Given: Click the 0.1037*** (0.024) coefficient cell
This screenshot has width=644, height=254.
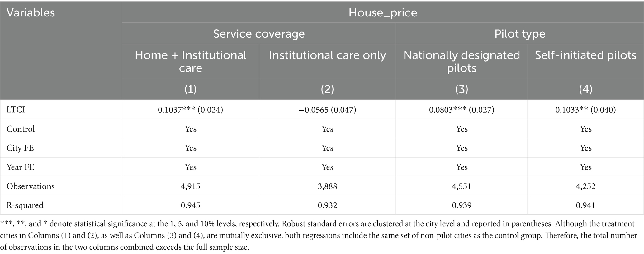Looking at the screenshot, I should (x=190, y=110).
